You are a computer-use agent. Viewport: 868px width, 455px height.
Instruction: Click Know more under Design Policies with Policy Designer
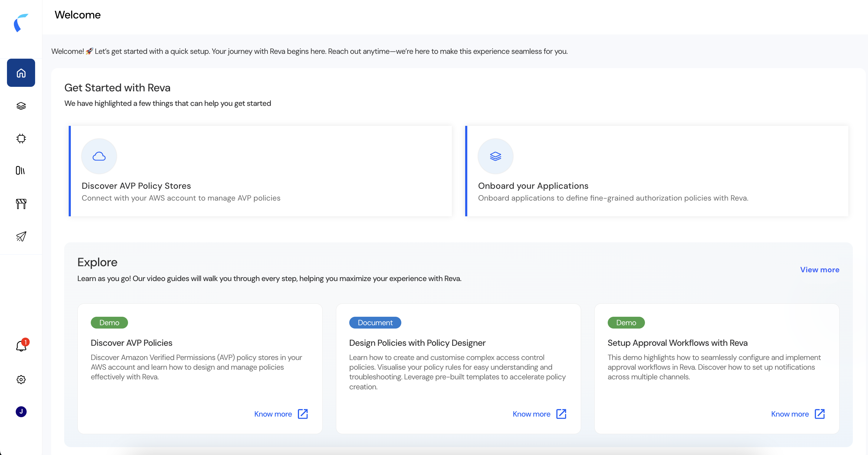[531, 414]
